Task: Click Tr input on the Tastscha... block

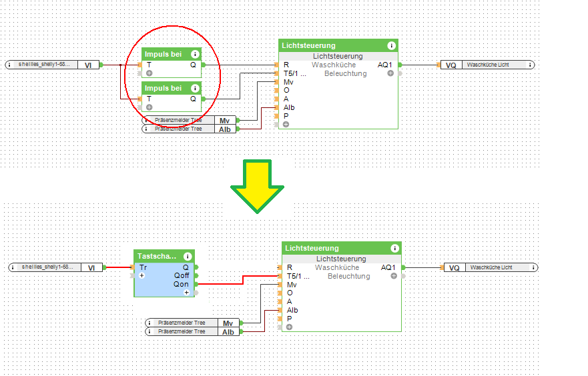Action: (x=143, y=267)
